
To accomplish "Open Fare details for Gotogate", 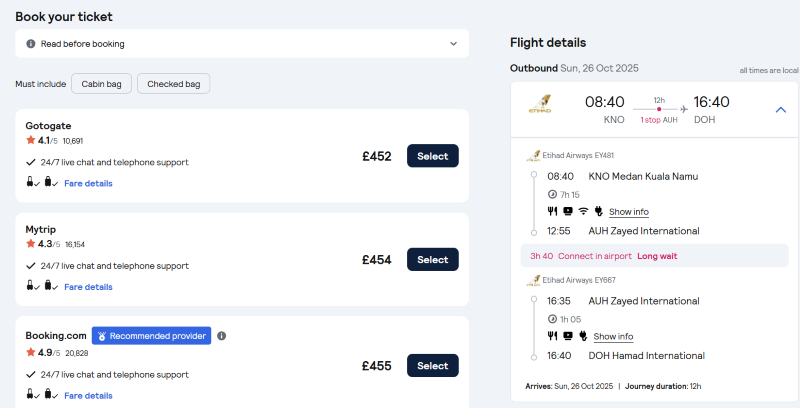I will coord(88,183).
